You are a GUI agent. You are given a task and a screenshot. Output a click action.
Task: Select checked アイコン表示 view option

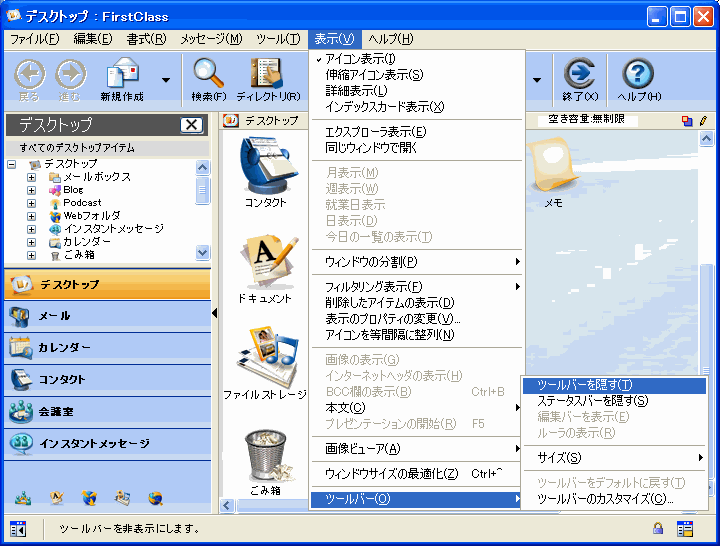click(361, 59)
